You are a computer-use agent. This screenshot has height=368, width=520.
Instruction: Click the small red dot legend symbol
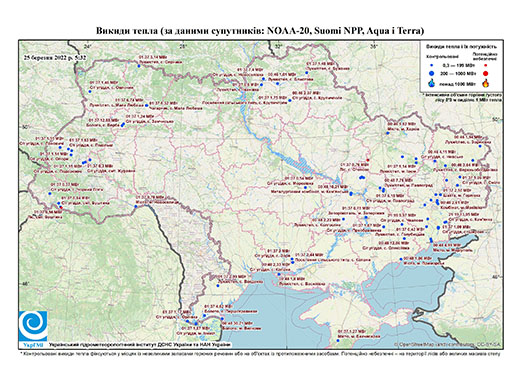pyautogui.click(x=485, y=66)
